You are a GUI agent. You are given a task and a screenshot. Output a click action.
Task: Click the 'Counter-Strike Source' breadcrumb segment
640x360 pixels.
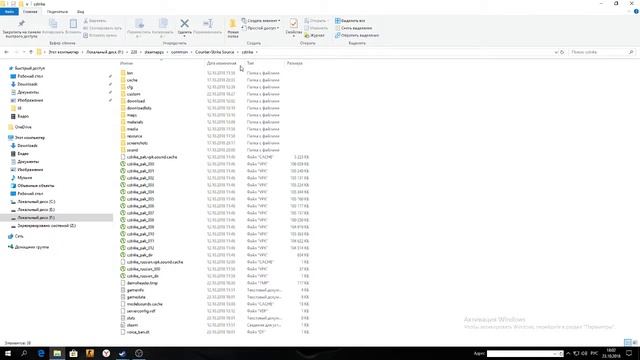pyautogui.click(x=215, y=52)
